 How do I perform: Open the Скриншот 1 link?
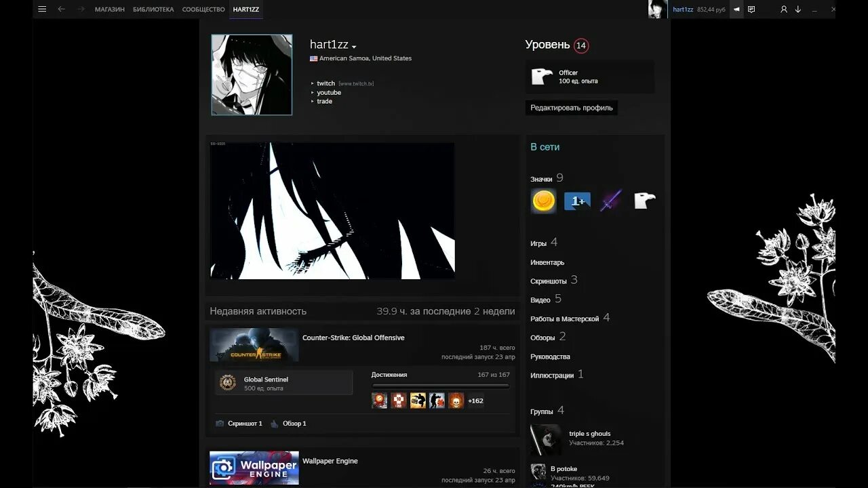pyautogui.click(x=245, y=424)
